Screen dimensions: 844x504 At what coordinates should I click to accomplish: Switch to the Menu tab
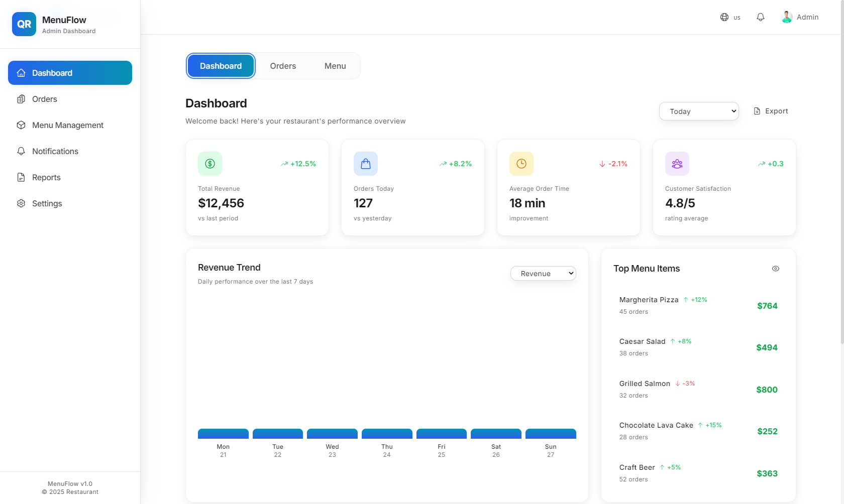click(x=335, y=66)
